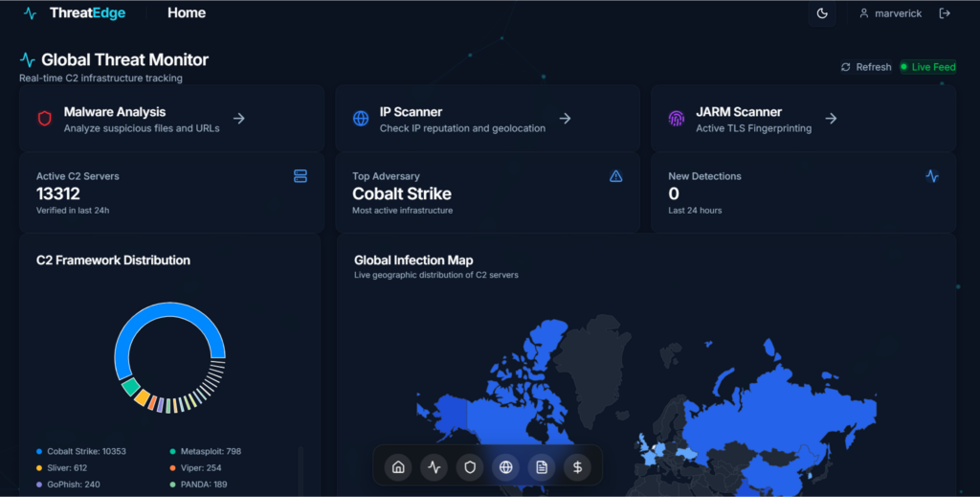
Task: Select the document icon in bottom dock
Action: pyautogui.click(x=542, y=467)
